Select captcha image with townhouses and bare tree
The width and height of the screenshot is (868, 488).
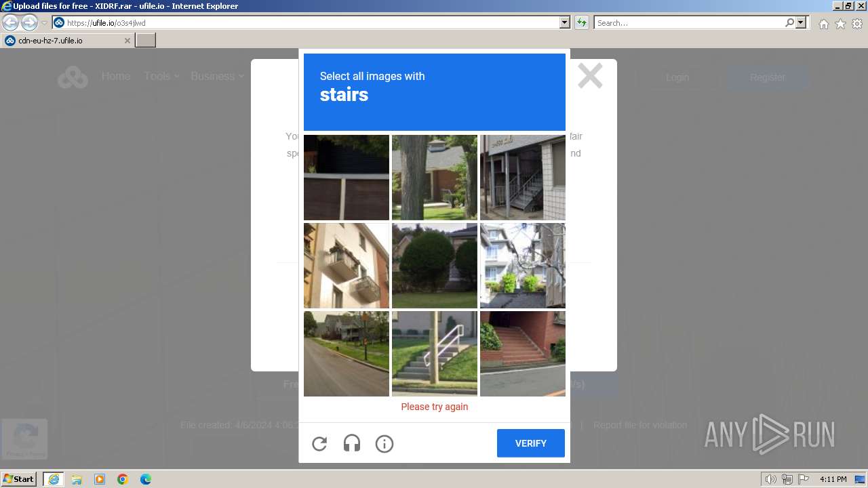click(x=523, y=266)
